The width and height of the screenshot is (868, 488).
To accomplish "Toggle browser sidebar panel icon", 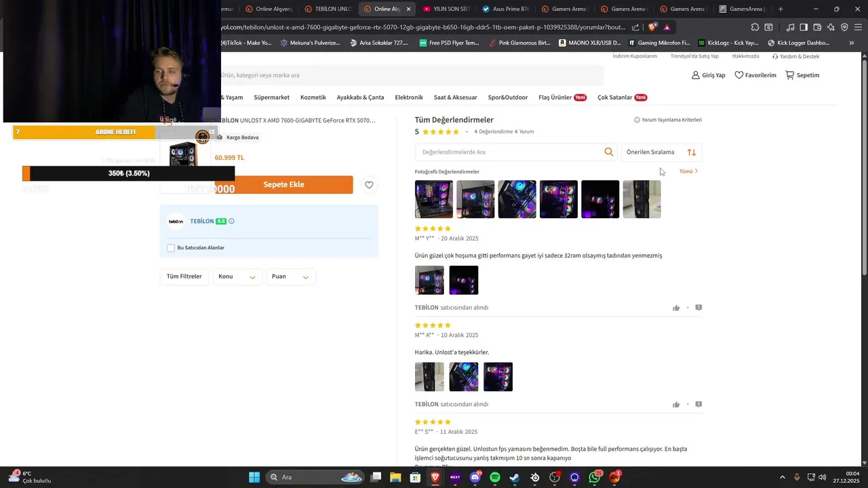I will [804, 27].
